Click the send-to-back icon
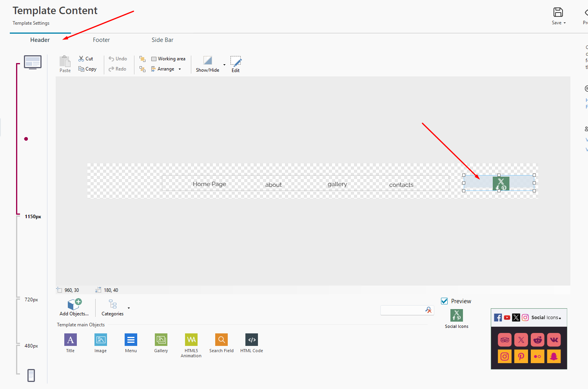Image resolution: width=588 pixels, height=389 pixels. point(143,69)
